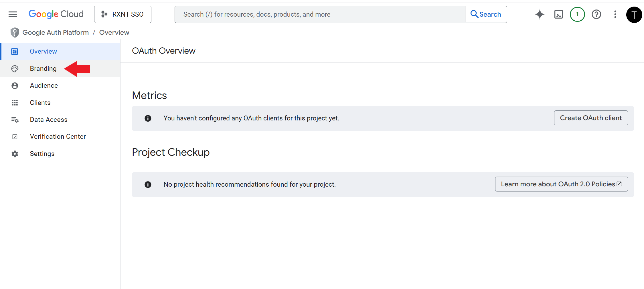Viewport: 644px width, 289px height.
Task: Launch Cloud Shell from the terminal icon
Action: (x=558, y=14)
